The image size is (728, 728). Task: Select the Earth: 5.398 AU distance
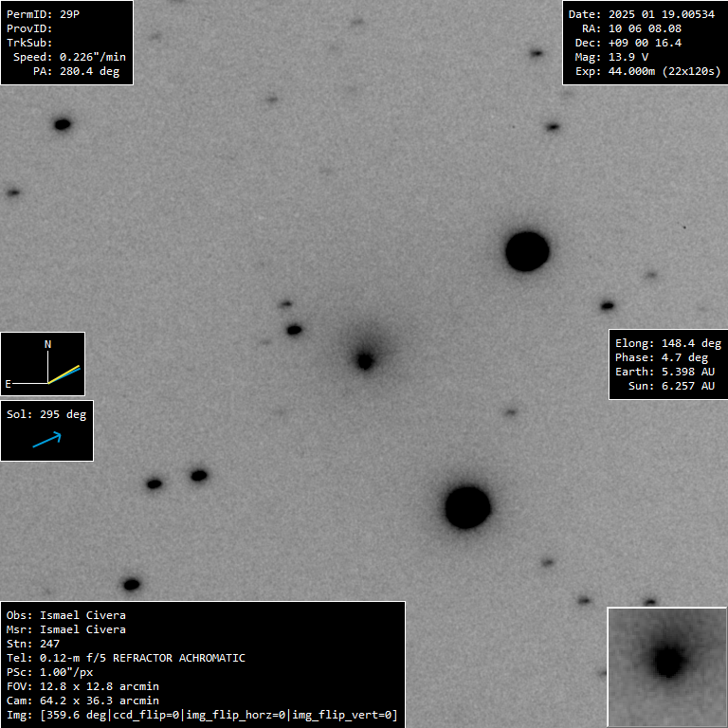tap(664, 372)
